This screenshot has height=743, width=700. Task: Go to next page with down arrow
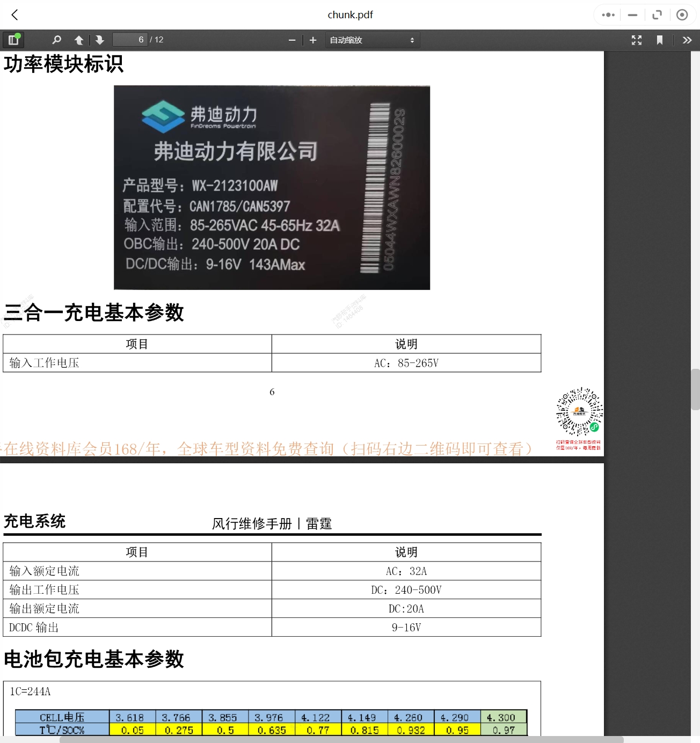tap(100, 39)
